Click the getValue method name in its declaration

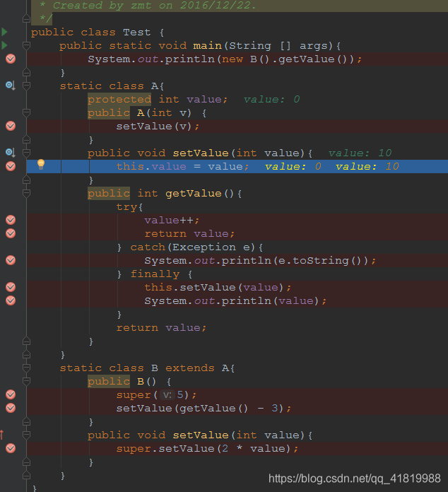(193, 194)
